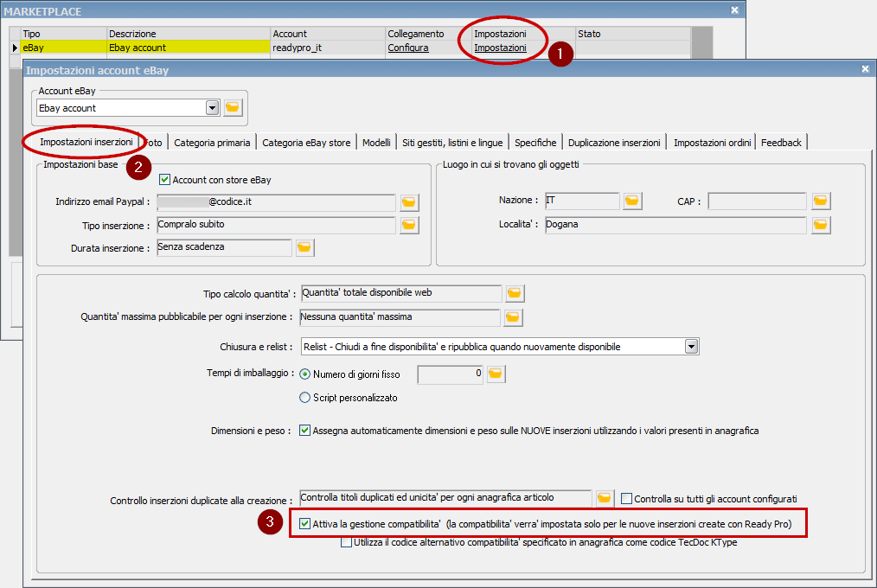Open lookup icon for Durata inserzione field
Viewport: 877px width, 588px height.
(x=304, y=247)
